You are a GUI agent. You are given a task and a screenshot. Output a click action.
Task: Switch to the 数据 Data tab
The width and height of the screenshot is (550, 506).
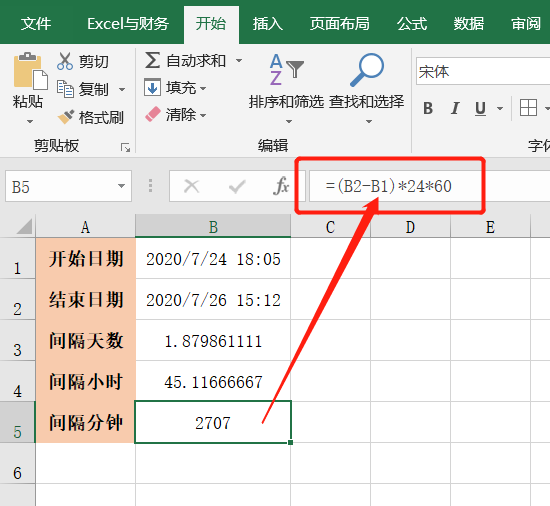tap(469, 24)
